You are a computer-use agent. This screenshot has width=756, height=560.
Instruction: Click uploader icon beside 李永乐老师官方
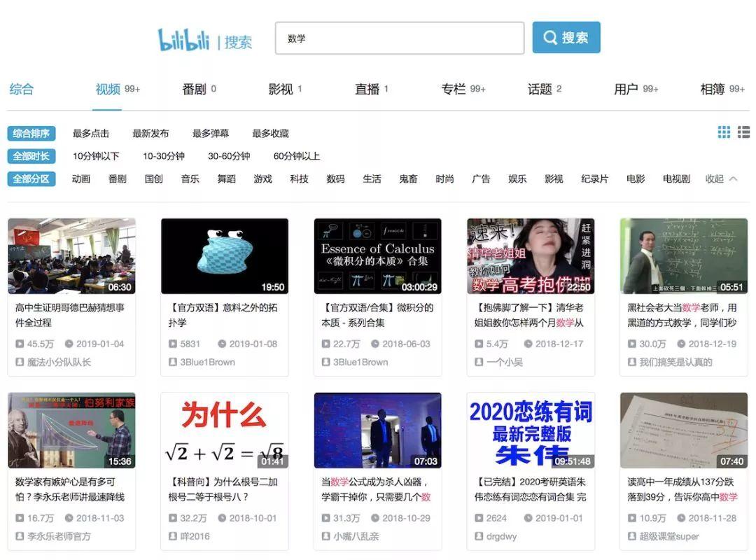pos(20,536)
